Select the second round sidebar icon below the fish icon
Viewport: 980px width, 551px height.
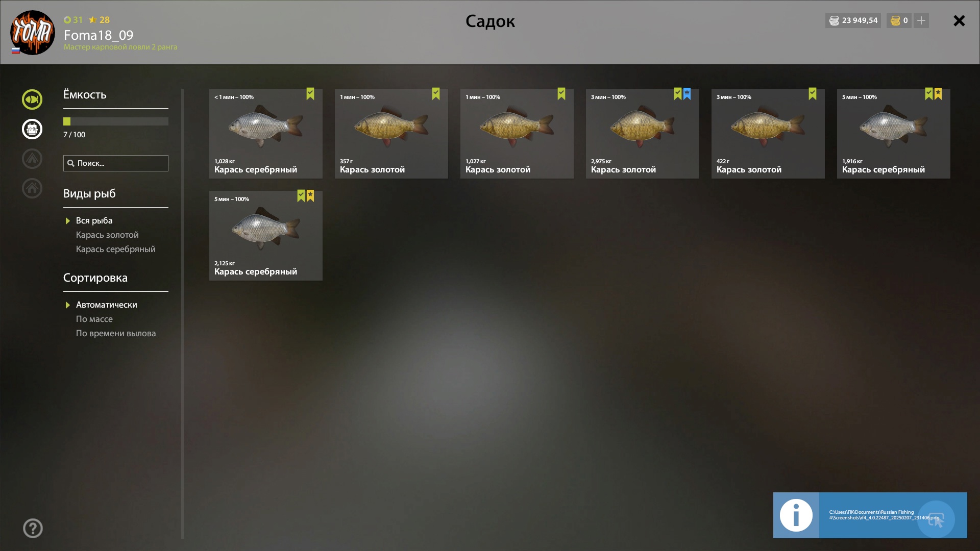click(32, 129)
